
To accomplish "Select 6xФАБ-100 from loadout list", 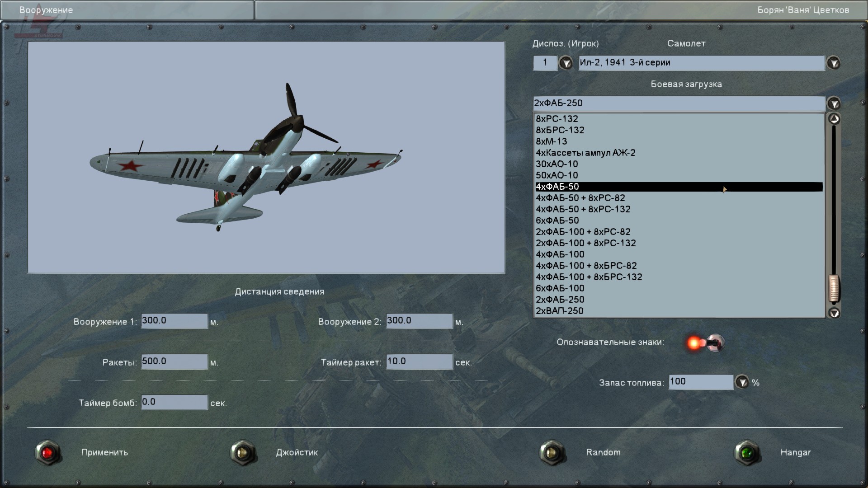I will click(x=560, y=288).
